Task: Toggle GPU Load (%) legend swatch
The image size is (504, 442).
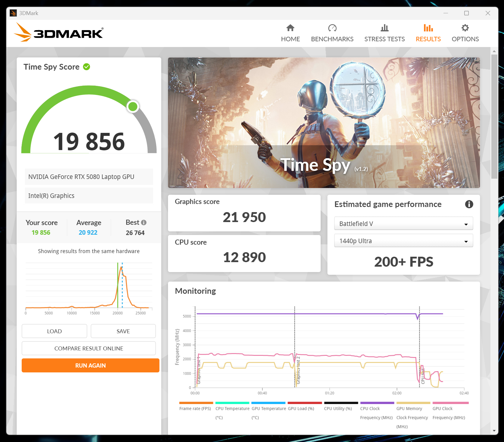Action: coord(305,403)
